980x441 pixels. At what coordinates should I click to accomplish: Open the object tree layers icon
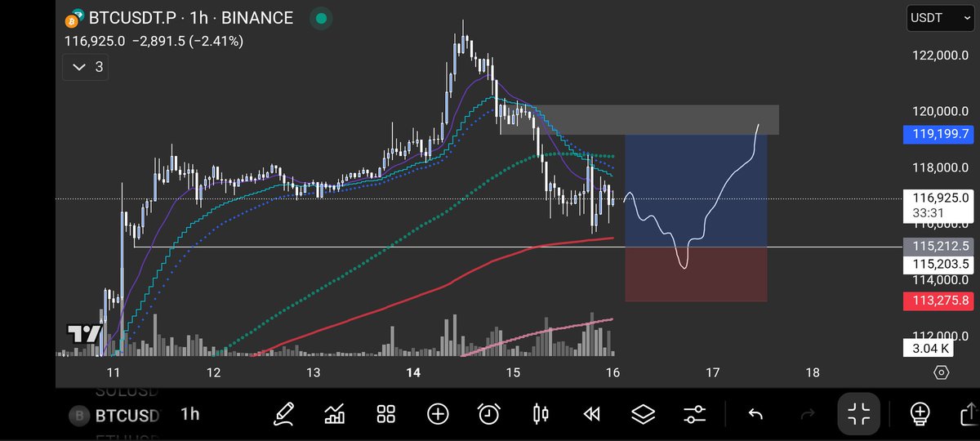click(x=644, y=414)
